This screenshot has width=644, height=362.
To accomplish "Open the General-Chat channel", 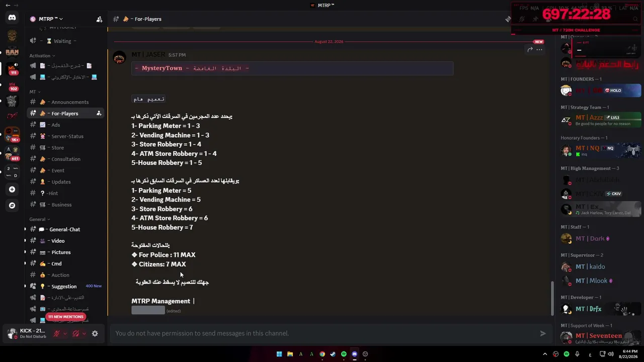I will click(x=66, y=229).
